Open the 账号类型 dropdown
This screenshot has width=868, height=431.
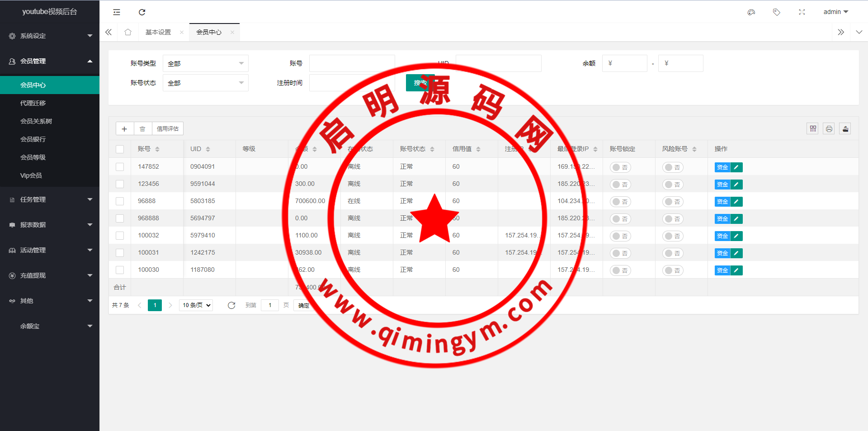point(205,64)
